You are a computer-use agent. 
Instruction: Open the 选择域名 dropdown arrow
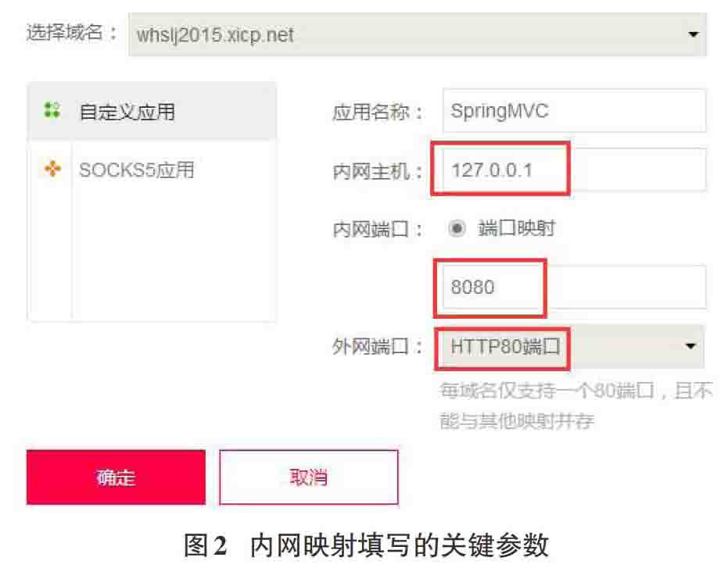tap(693, 34)
